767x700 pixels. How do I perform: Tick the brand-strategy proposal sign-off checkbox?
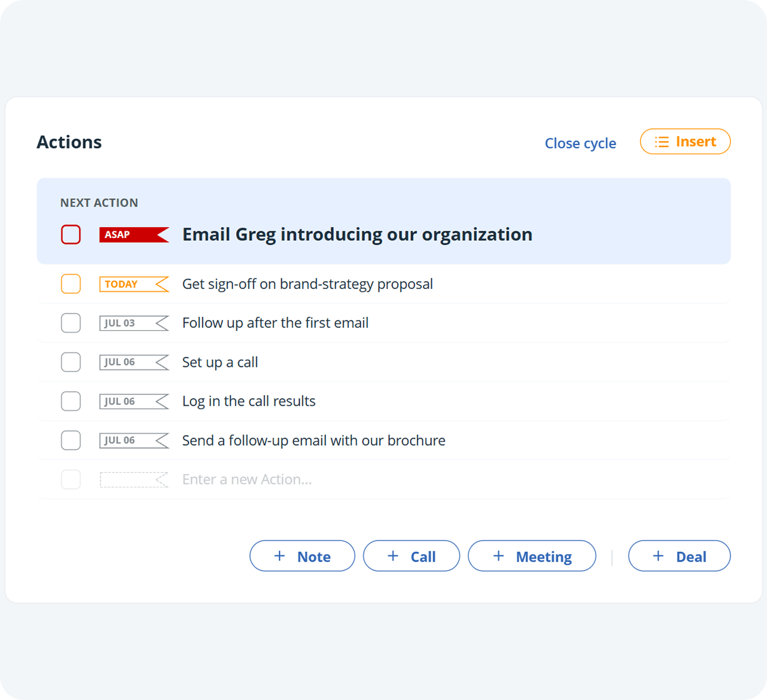pyautogui.click(x=71, y=284)
